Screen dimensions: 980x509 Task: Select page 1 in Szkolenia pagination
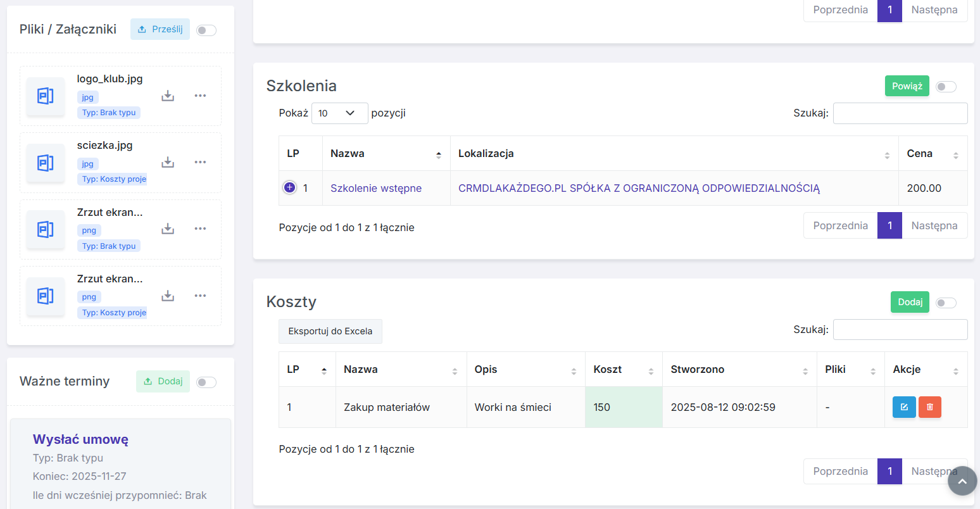(889, 225)
